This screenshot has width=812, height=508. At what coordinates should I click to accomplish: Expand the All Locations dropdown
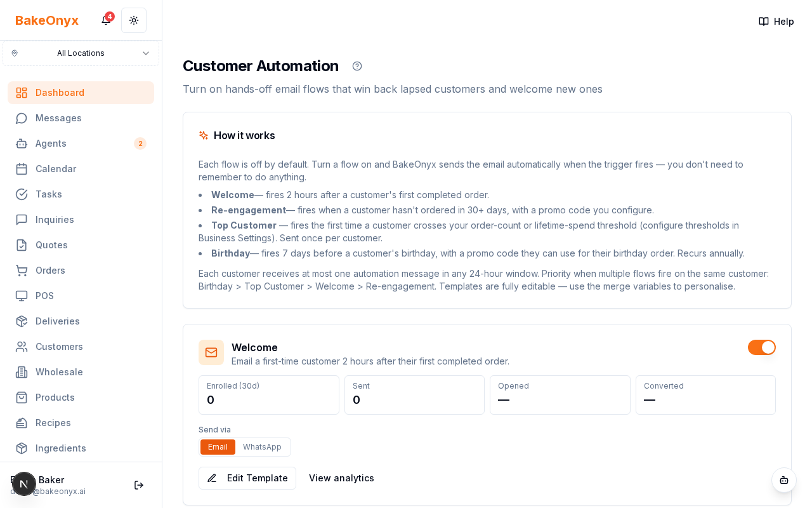point(81,53)
